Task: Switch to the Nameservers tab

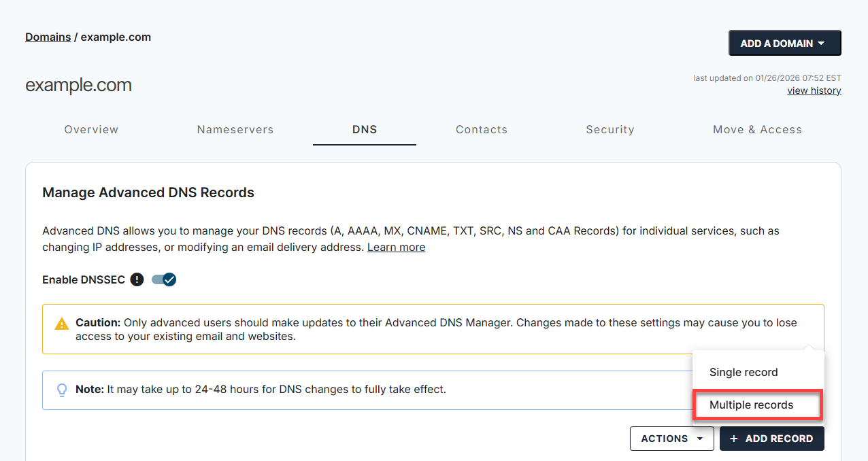Action: [x=235, y=129]
